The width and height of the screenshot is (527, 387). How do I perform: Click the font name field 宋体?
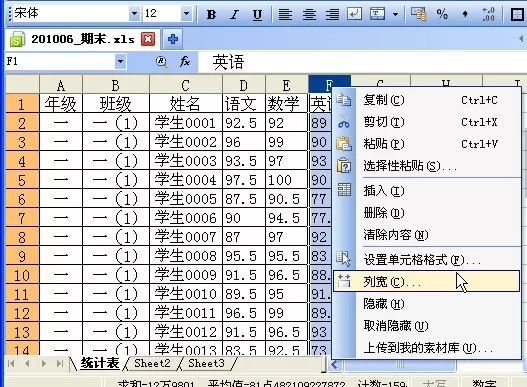(71, 14)
